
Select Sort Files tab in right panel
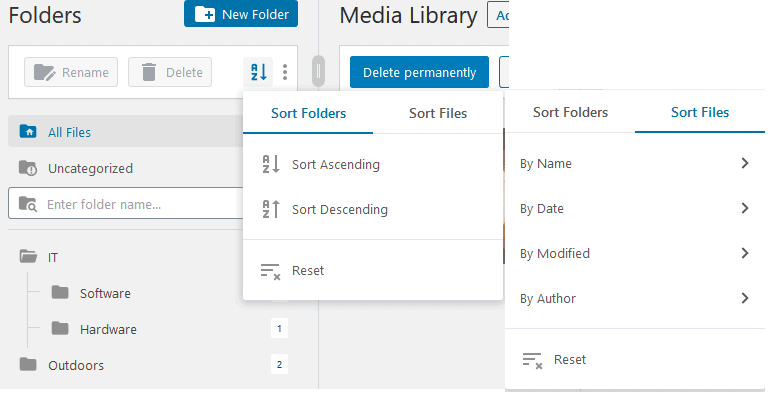point(700,112)
